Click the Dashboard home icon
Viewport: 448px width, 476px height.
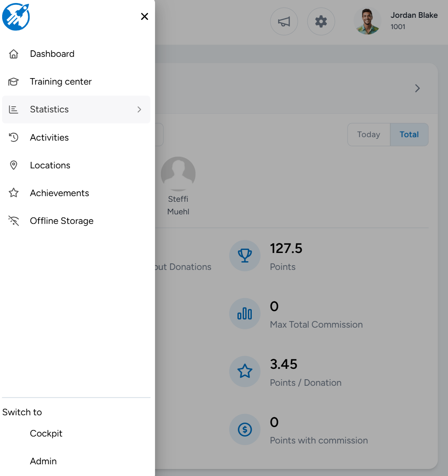[x=13, y=54]
